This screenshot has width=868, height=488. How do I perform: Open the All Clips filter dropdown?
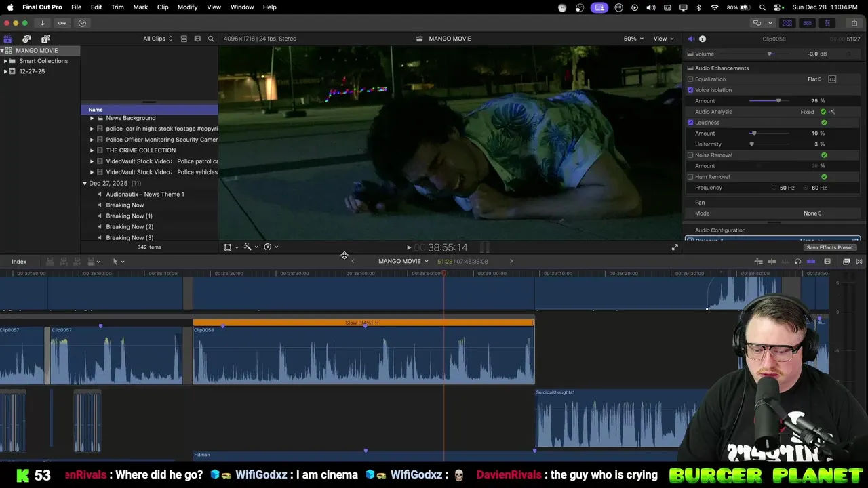pyautogui.click(x=157, y=39)
